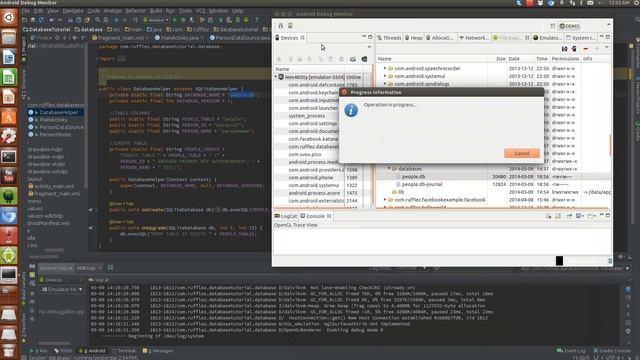Click the pin console icon

pyautogui.click(x=569, y=216)
